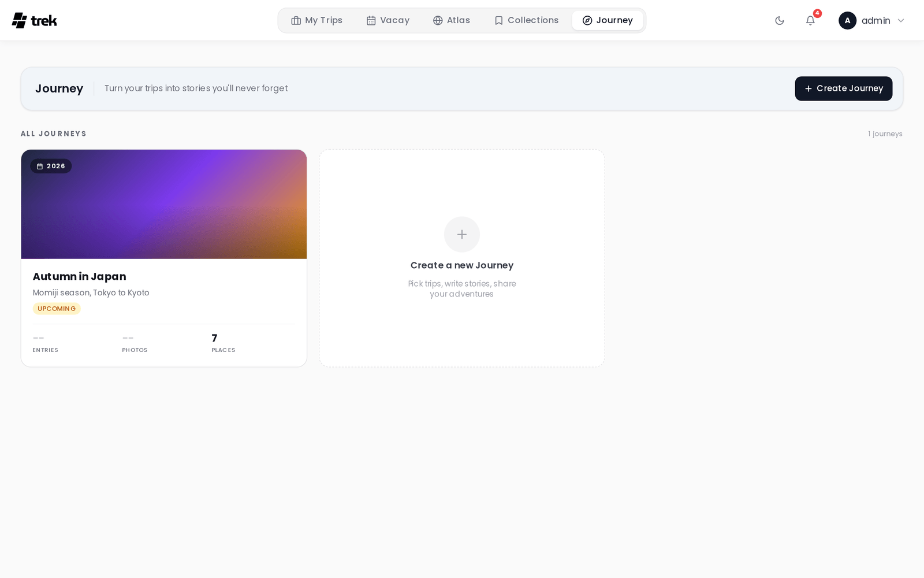Click the Journey compass icon

tap(587, 20)
